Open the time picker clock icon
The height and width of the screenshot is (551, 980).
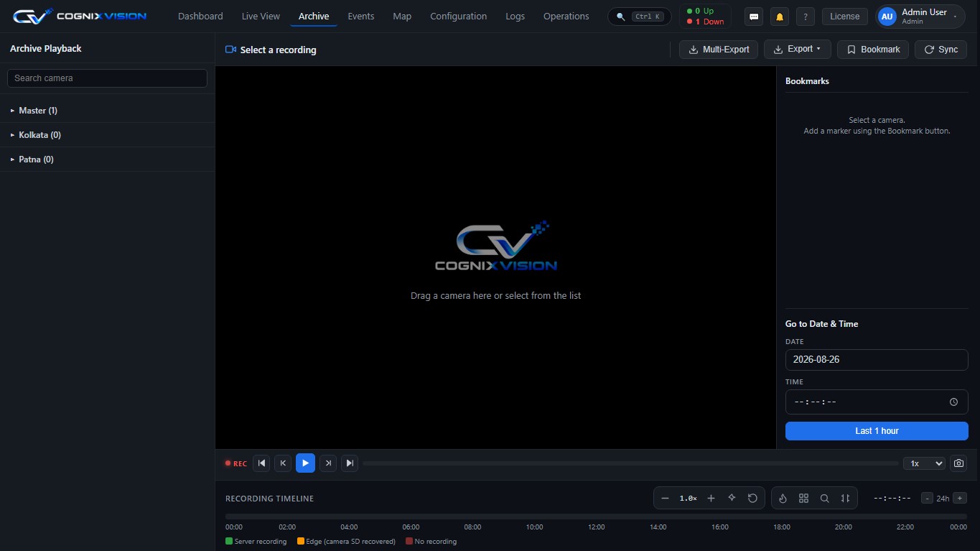(x=953, y=402)
